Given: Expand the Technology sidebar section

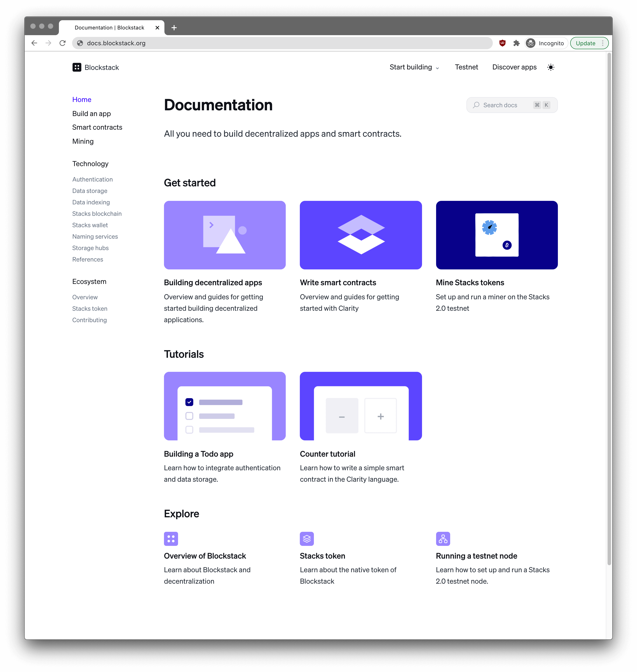Looking at the screenshot, I should 90,163.
